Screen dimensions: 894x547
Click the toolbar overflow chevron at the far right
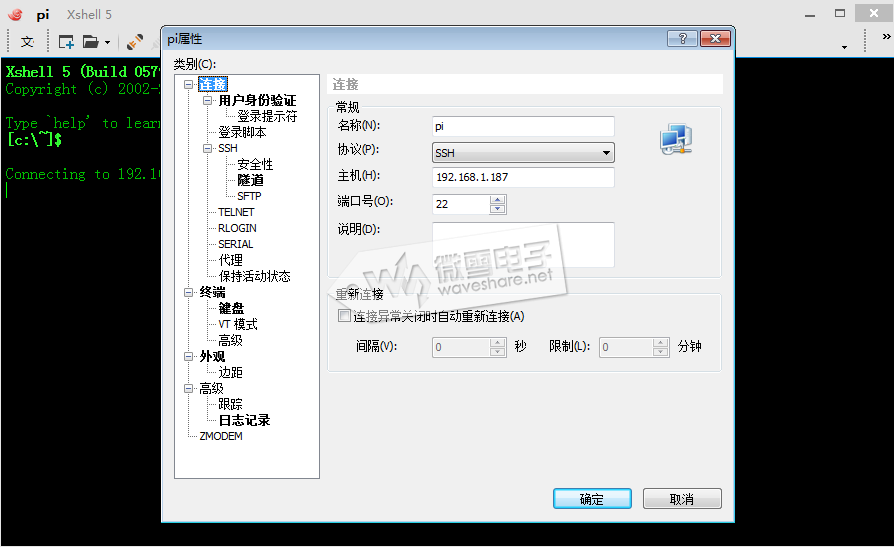[886, 37]
